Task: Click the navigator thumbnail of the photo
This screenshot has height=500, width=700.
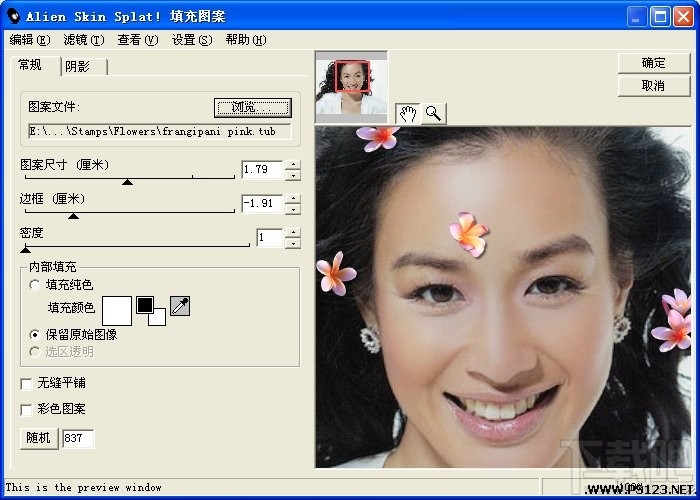Action: [x=351, y=87]
